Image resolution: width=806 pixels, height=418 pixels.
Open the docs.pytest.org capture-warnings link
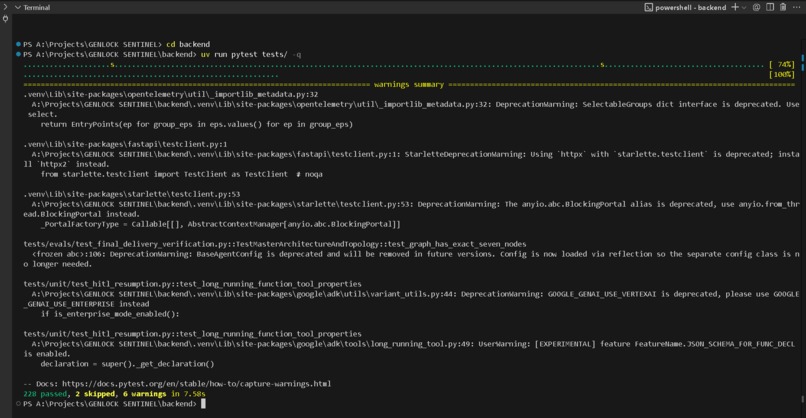(x=196, y=384)
